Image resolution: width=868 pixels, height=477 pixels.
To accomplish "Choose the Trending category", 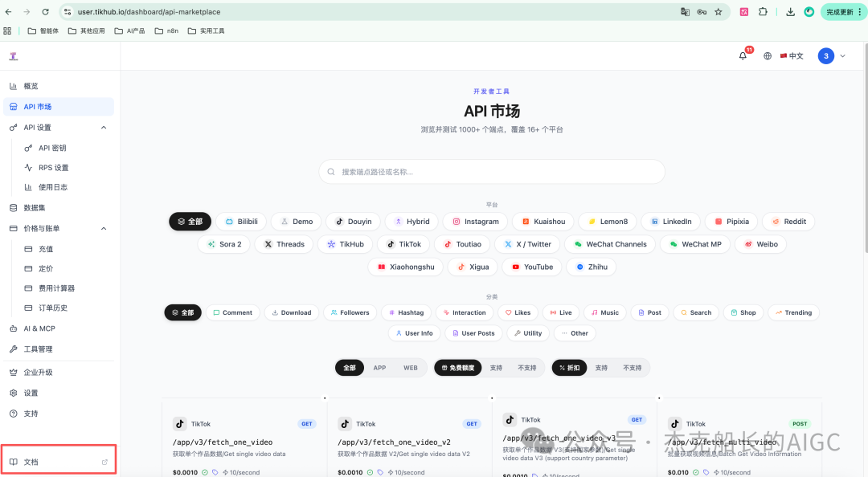I will pos(793,312).
